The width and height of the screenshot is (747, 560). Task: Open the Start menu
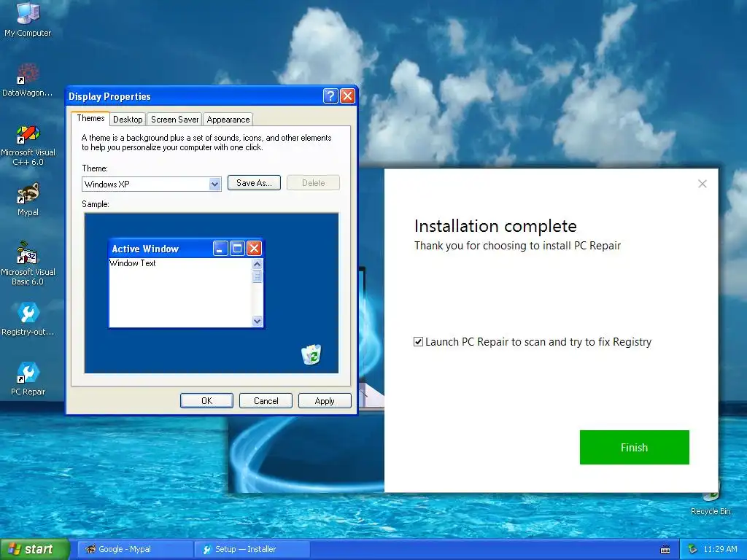pyautogui.click(x=34, y=550)
